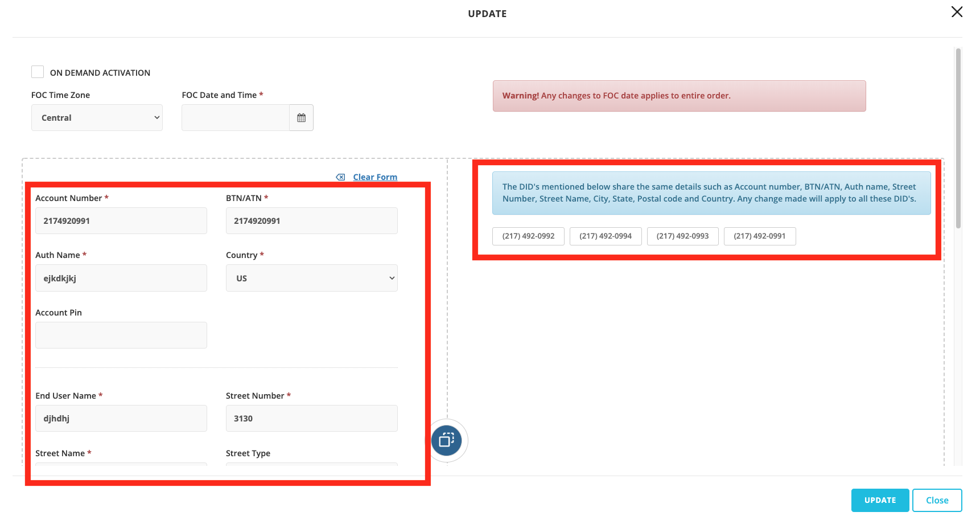Enable the On Demand Activation checkbox
Image resolution: width=980 pixels, height=516 pixels.
click(x=38, y=72)
